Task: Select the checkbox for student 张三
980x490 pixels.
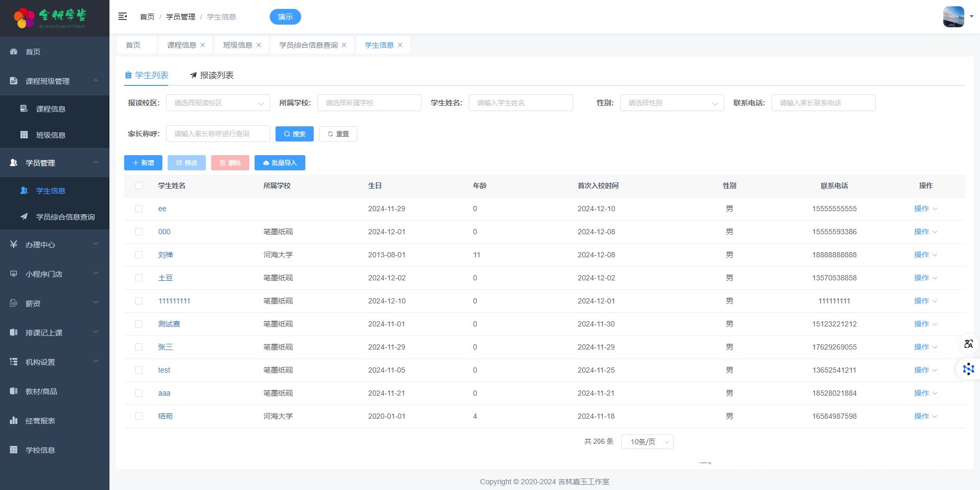Action: [139, 347]
